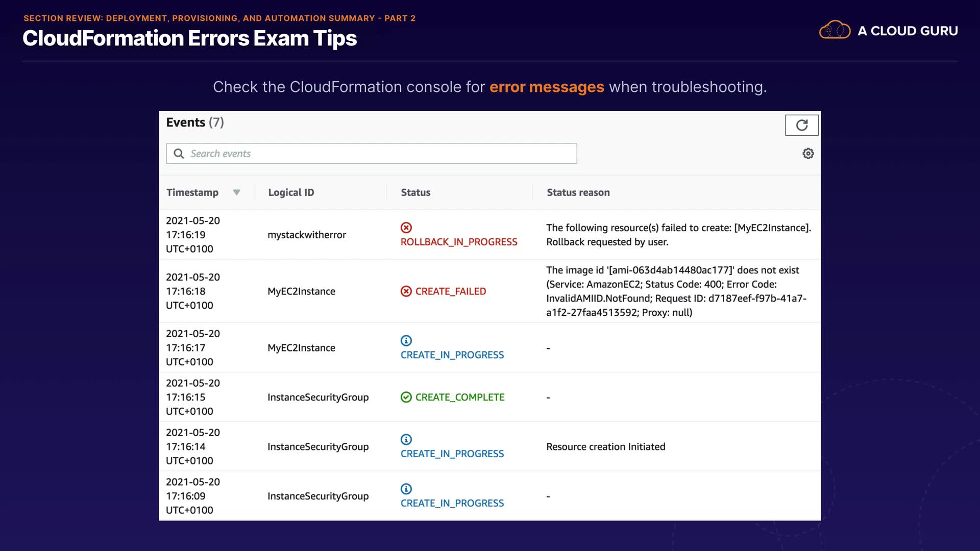Click the CREATE_COMPLETE green check icon

(x=406, y=397)
